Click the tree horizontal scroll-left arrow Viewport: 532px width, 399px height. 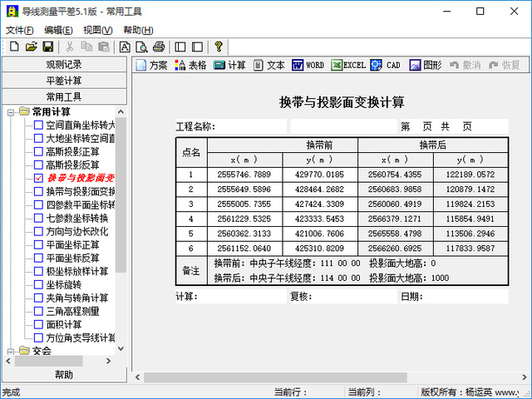8,361
